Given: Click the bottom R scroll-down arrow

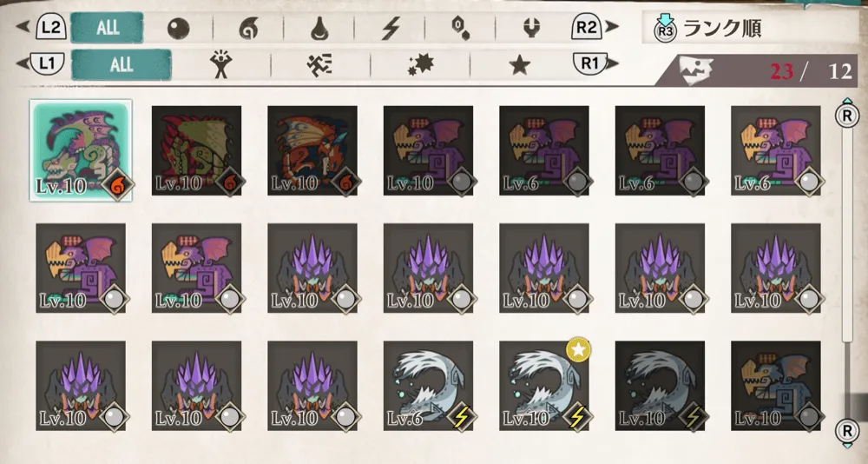Looking at the screenshot, I should [x=847, y=431].
